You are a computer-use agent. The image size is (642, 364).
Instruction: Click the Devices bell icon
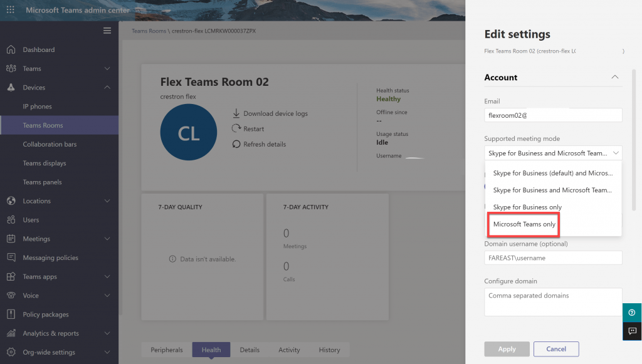(x=11, y=87)
